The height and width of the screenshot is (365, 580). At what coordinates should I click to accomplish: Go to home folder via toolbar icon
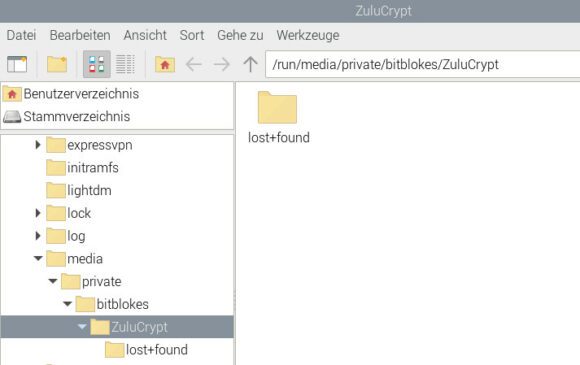pyautogui.click(x=165, y=64)
